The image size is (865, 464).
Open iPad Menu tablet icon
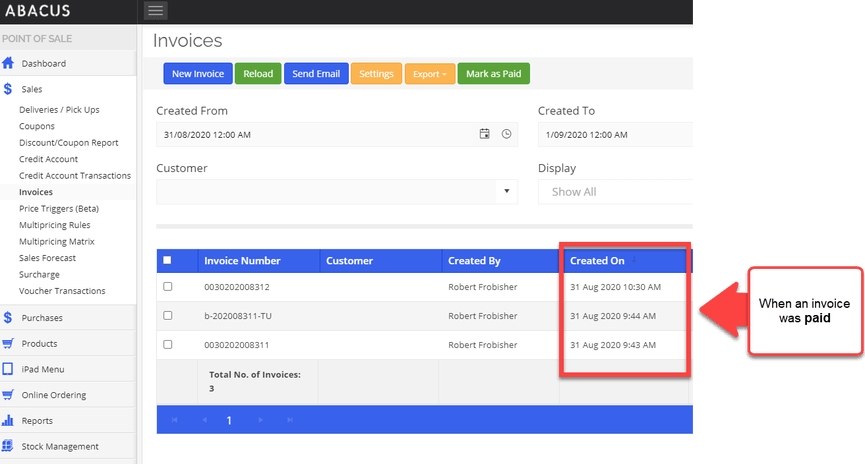tap(8, 369)
